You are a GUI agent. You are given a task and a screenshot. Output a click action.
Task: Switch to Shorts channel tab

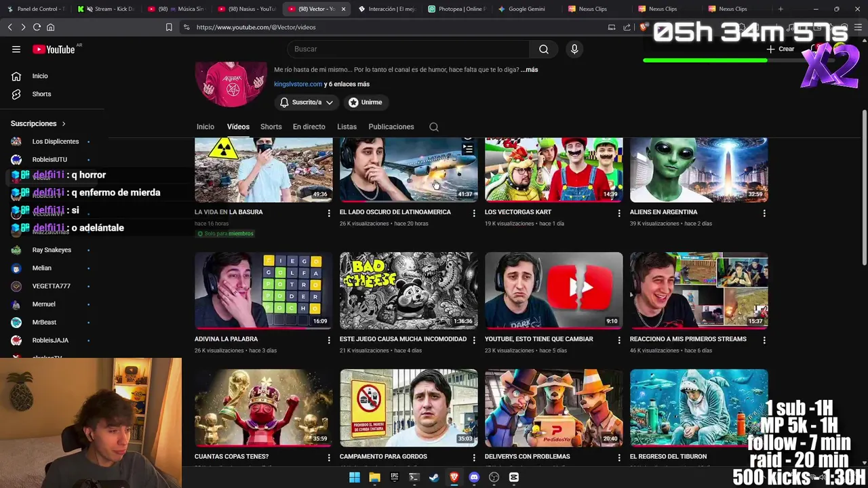[271, 127]
